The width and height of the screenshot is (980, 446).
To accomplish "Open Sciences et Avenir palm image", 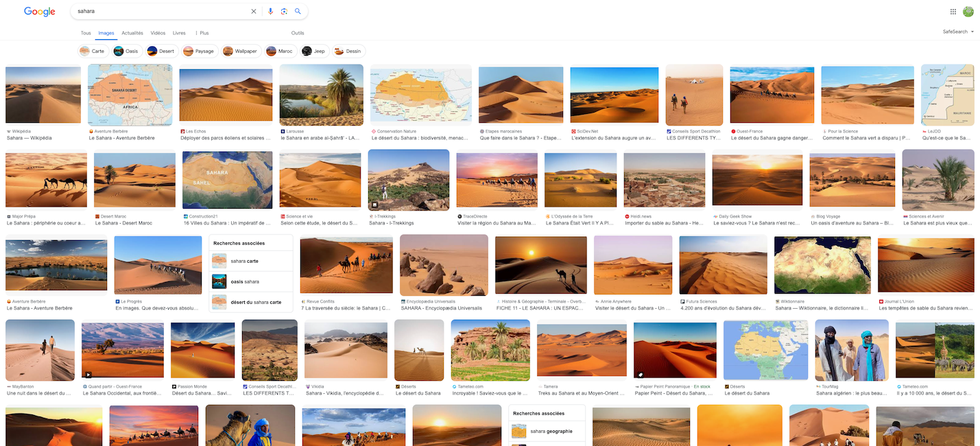I will 938,180.
